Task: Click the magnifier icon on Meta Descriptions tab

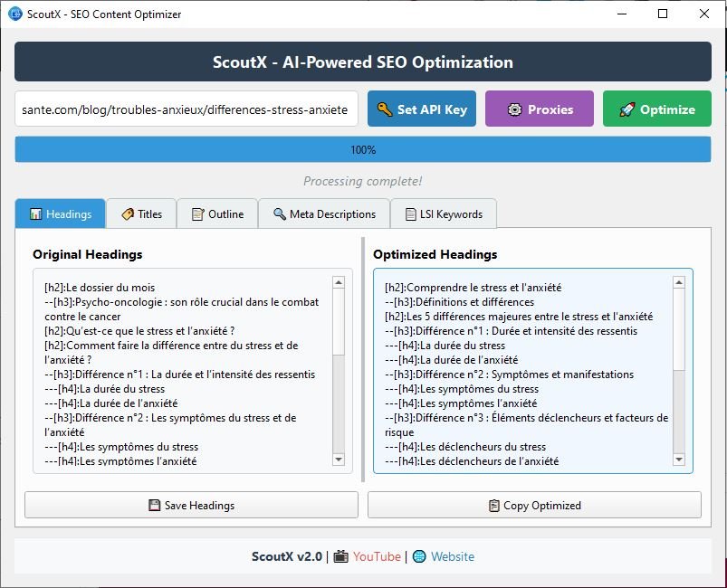Action: click(280, 213)
